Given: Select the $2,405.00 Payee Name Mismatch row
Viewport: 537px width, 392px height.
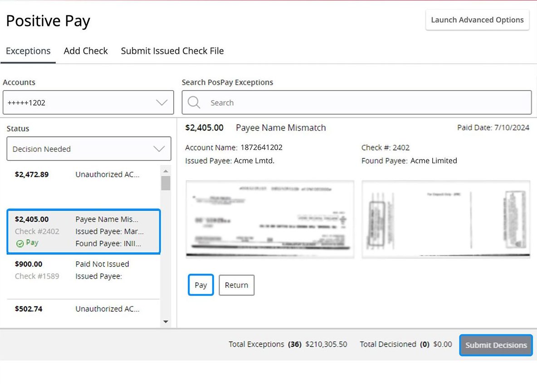Looking at the screenshot, I should 83,232.
